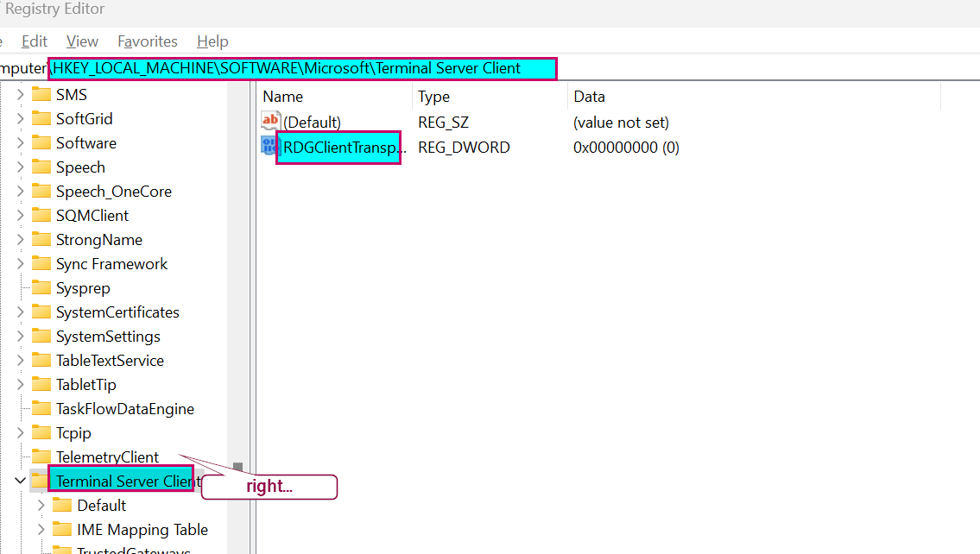Collapse the Terminal Server Client key
The width and height of the screenshot is (980, 554).
[20, 481]
